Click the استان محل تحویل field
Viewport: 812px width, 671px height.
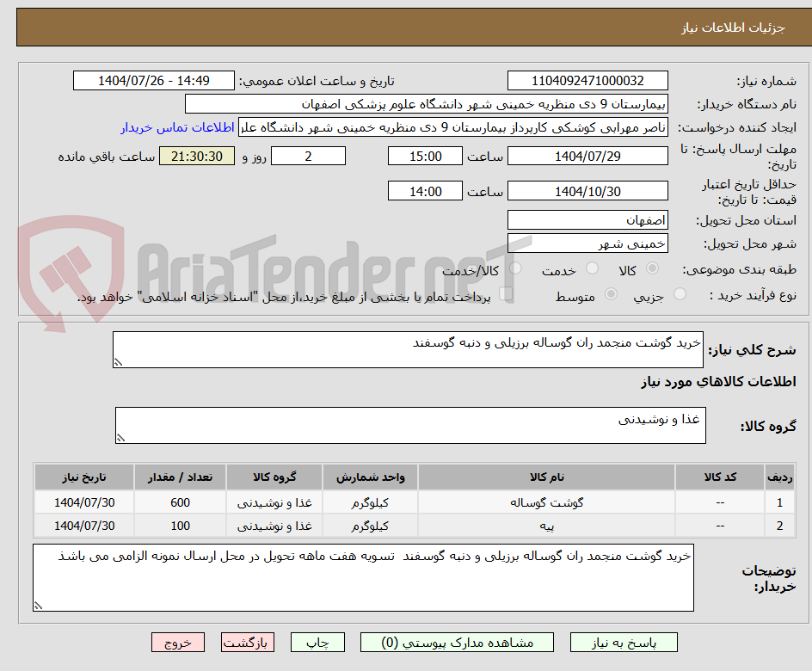(587, 220)
